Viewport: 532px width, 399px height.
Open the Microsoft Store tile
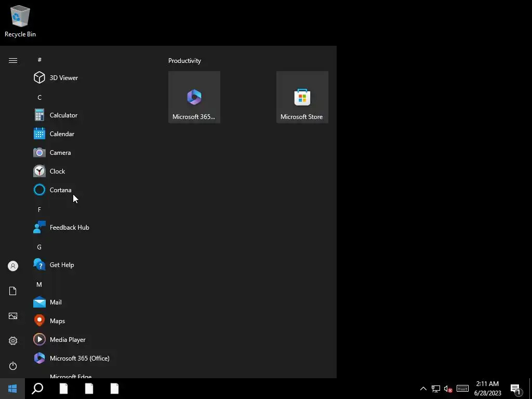tap(302, 97)
